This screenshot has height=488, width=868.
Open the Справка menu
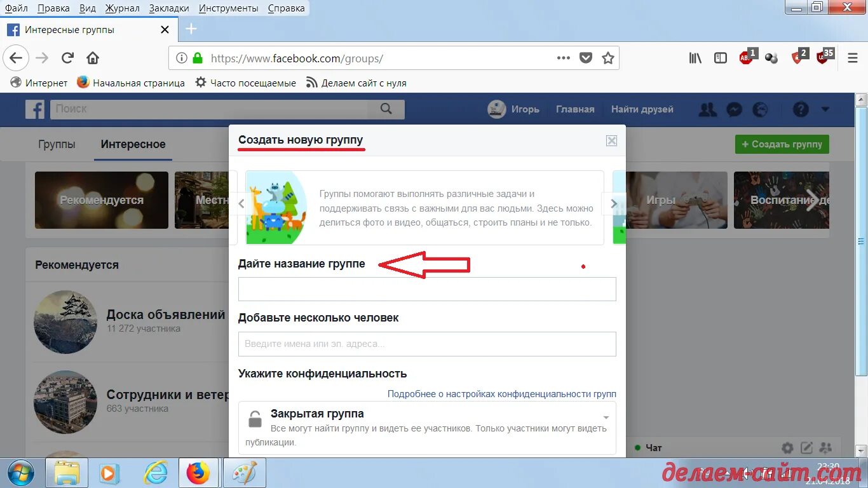[x=286, y=8]
